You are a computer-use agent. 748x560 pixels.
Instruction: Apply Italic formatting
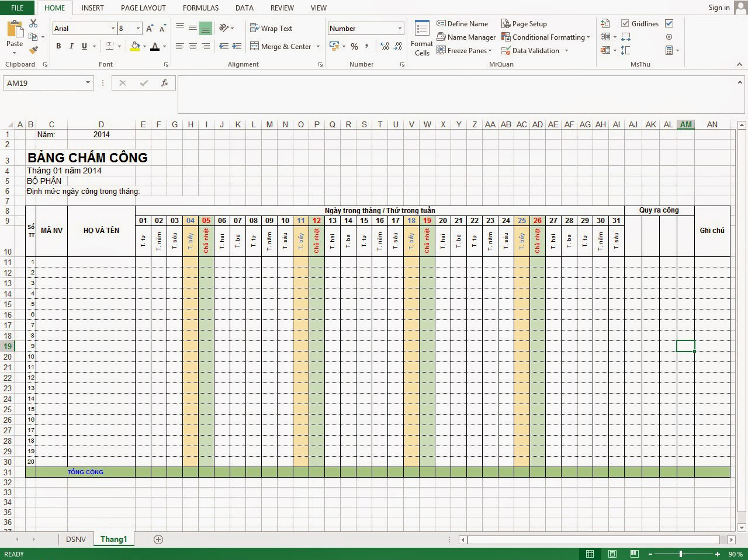pos(71,46)
